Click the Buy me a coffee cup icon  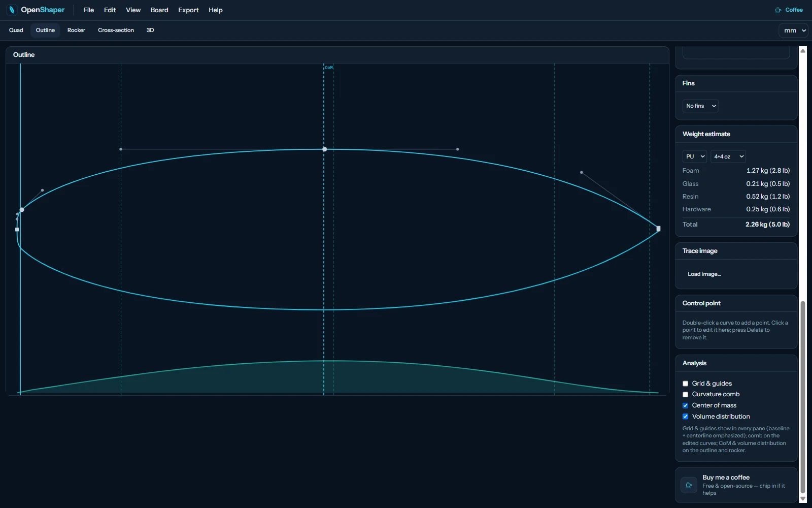point(689,485)
